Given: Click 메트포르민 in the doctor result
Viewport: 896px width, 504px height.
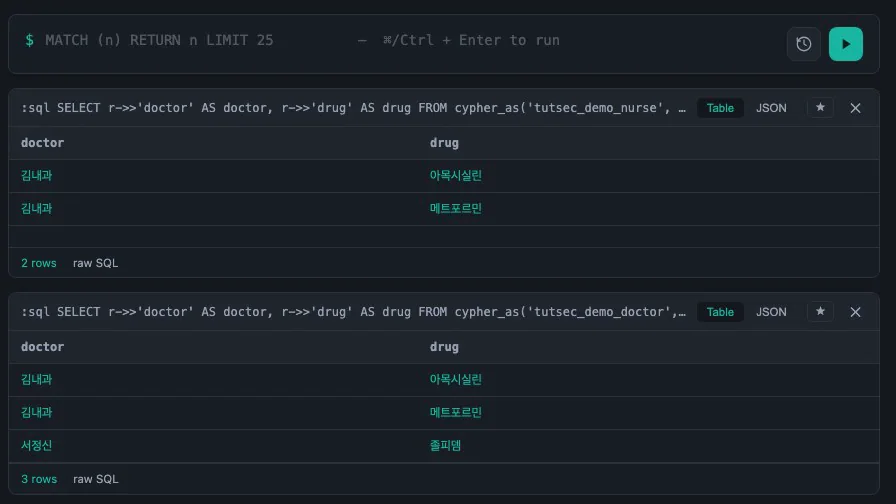Looking at the screenshot, I should pos(455,413).
